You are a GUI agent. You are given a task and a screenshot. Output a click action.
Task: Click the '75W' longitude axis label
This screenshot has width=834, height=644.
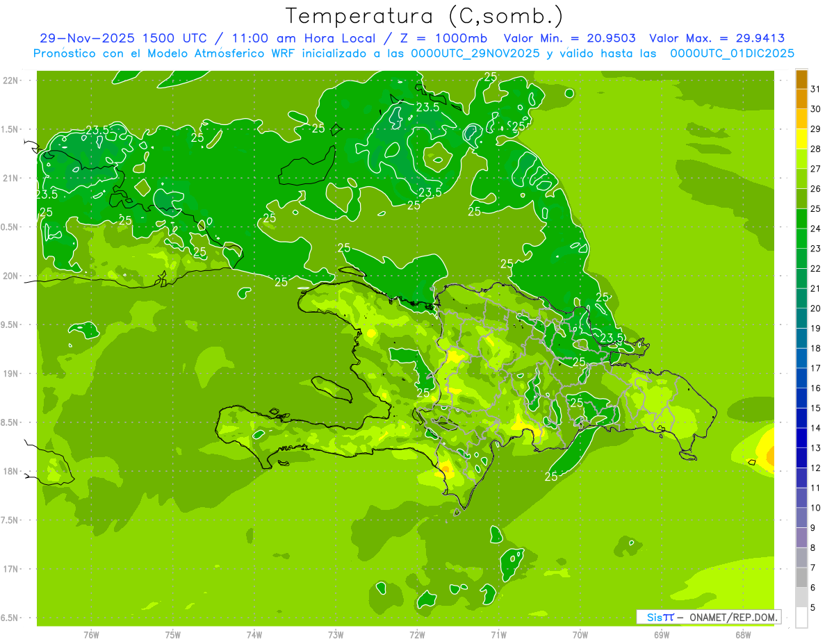coord(173,635)
